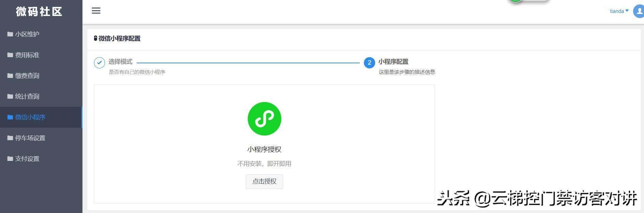
Task: Open the tianda account dropdown
Action: click(x=619, y=11)
